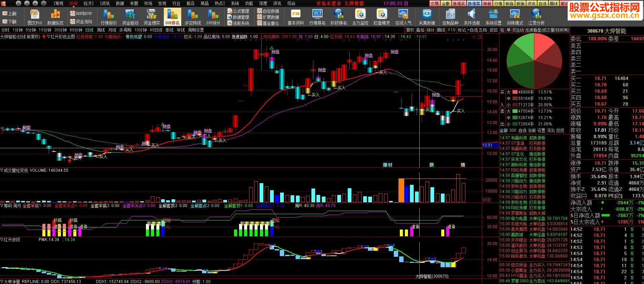The image size is (644, 284).
Task: Open 资金驱动 fund drive panel
Action: point(130,17)
